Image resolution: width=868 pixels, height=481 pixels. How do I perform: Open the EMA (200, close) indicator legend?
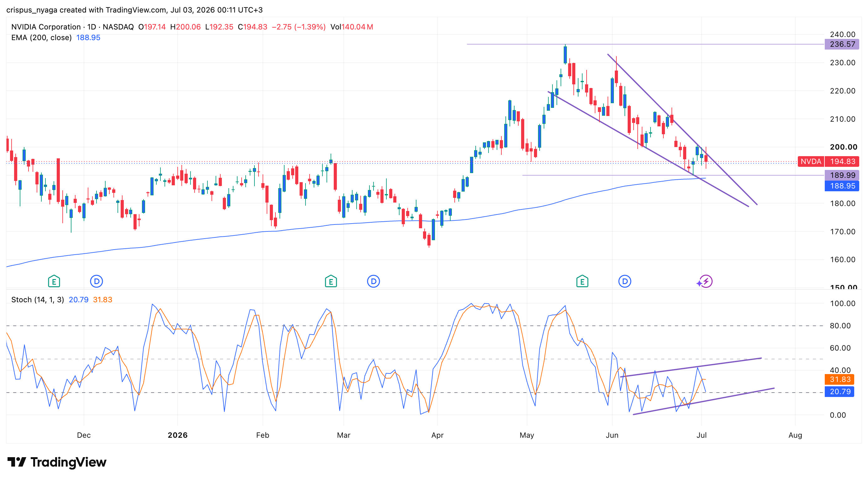pyautogui.click(x=41, y=37)
